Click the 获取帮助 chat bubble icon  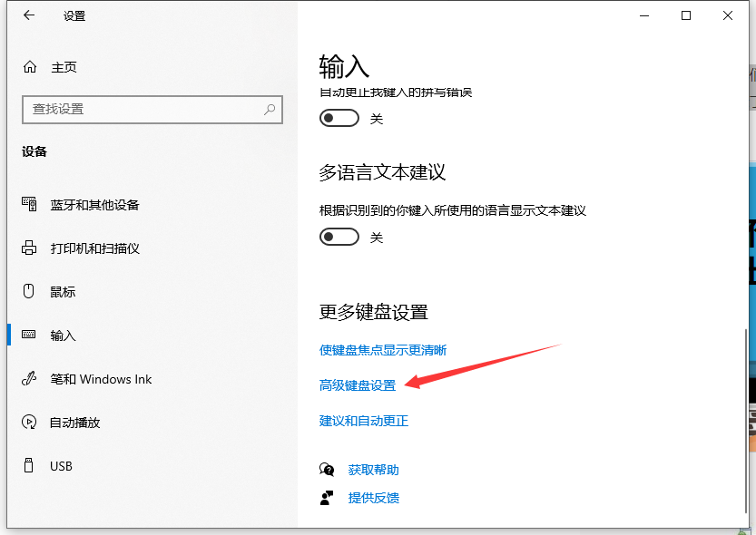pyautogui.click(x=327, y=470)
